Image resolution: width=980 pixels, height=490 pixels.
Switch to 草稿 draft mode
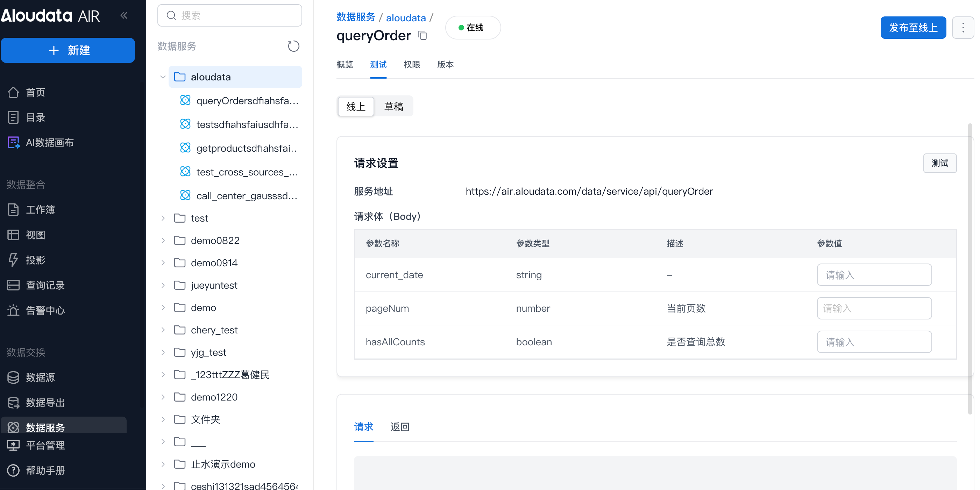[393, 107]
